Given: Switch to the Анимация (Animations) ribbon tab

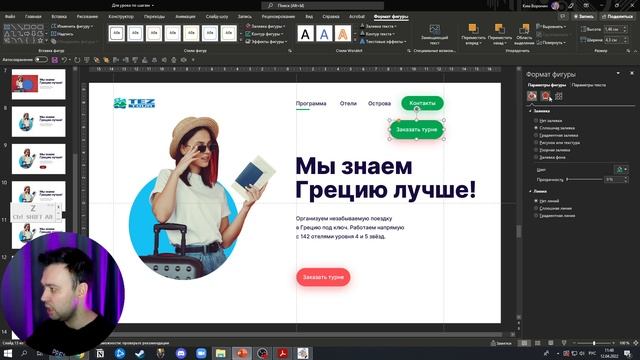Looking at the screenshot, I should [185, 17].
